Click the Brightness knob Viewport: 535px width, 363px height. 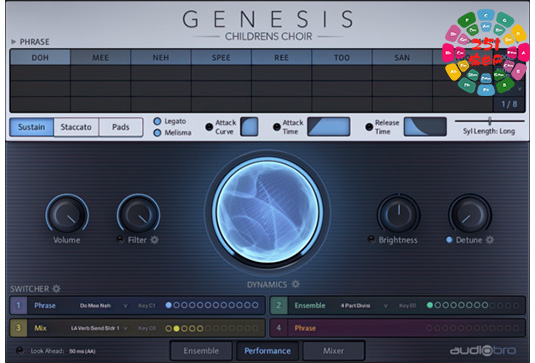click(x=398, y=214)
